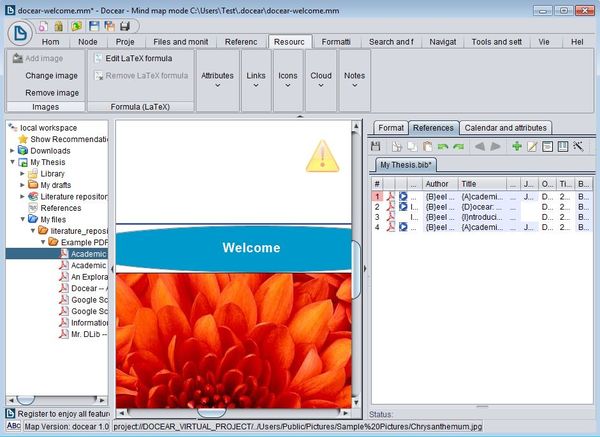The image size is (600, 437).
Task: Click the yellow warning triangle on the map
Action: [x=323, y=156]
